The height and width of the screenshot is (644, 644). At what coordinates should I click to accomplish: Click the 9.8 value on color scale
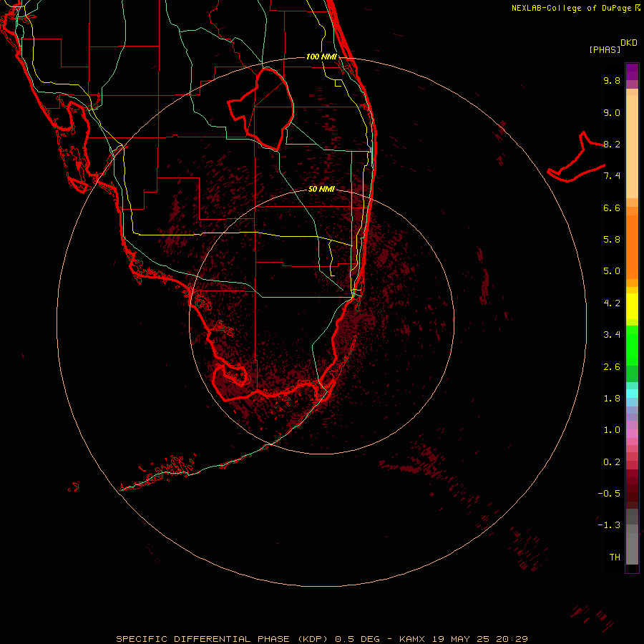coord(612,80)
